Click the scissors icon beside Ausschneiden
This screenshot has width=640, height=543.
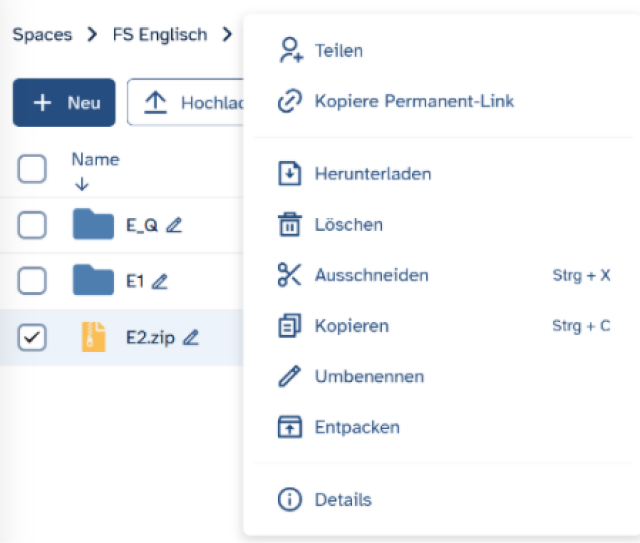tap(289, 275)
